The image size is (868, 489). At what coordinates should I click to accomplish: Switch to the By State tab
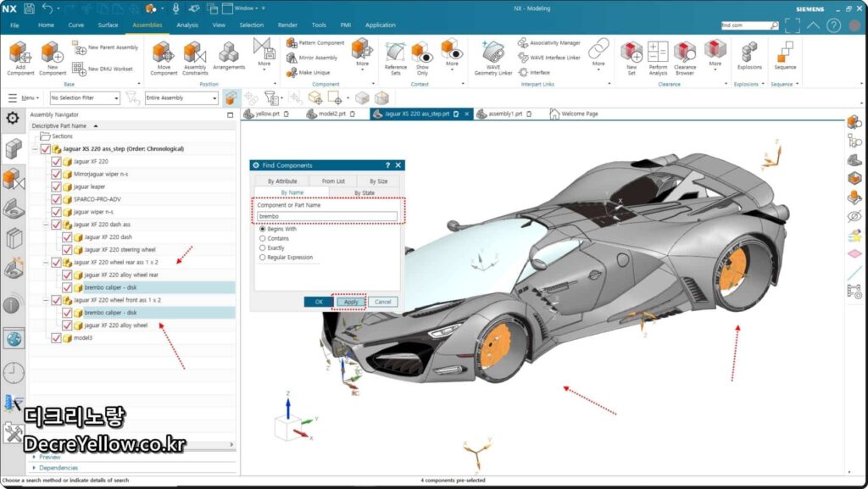point(364,192)
